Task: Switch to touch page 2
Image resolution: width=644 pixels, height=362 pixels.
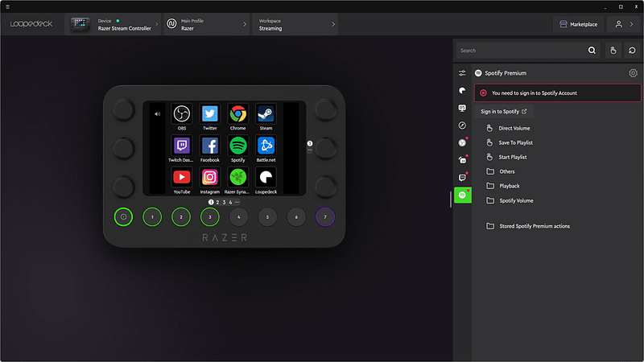Action: pos(217,203)
